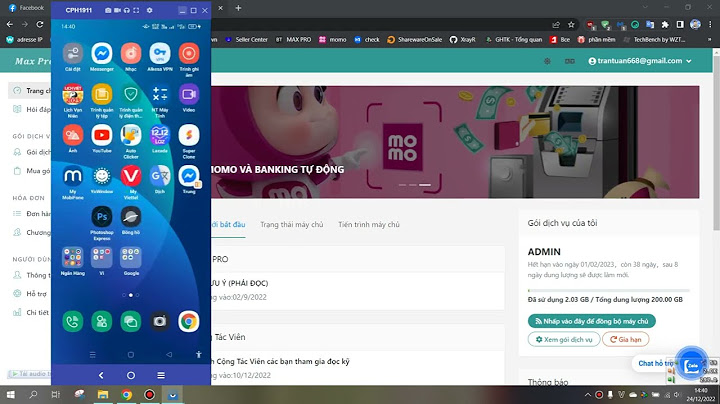Viewport: 720px width, 404px height.
Task: Click the screenshot camera icon in CPH1911 titlebar
Action: 108,10
